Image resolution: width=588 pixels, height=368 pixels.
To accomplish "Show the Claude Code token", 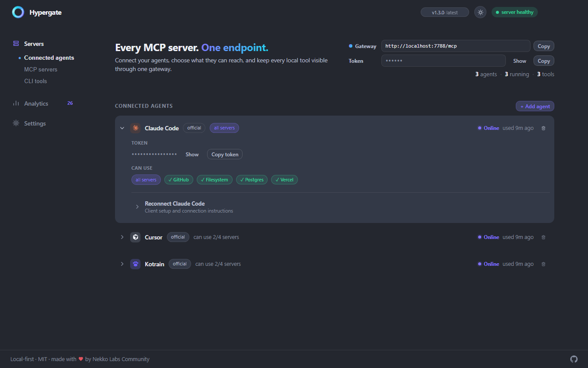I will (192, 155).
